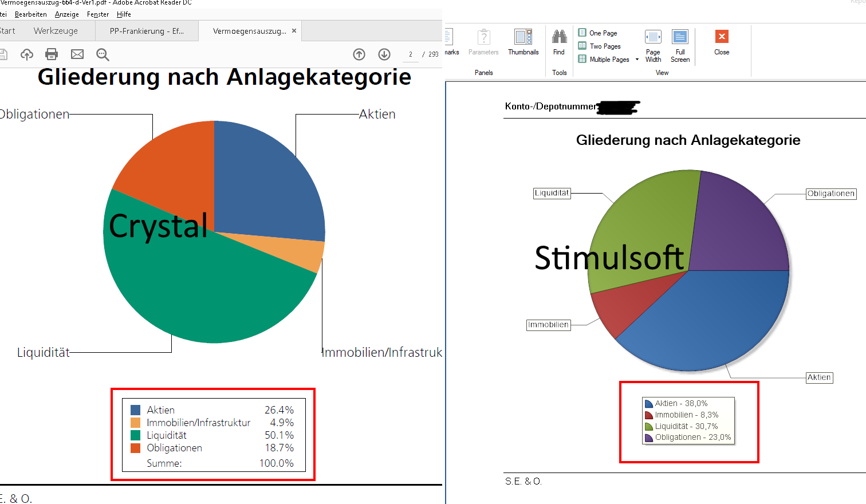
Task: Click the page number field showing 2
Action: point(411,54)
